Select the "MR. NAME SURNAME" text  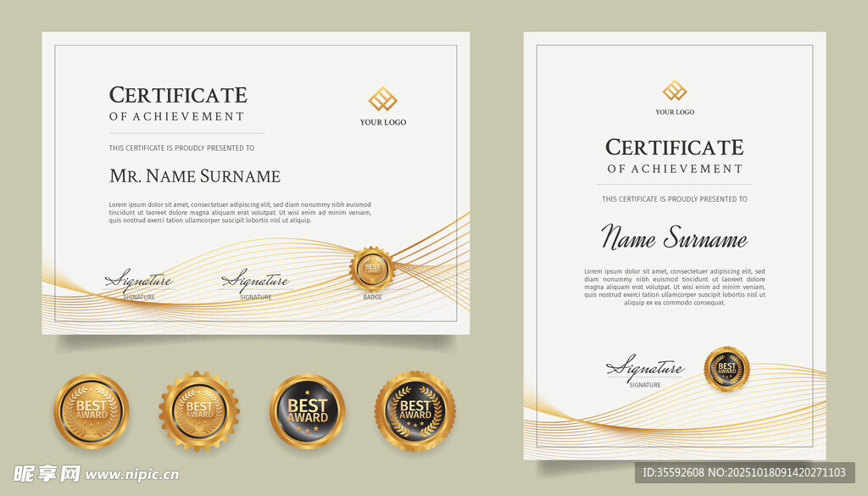(195, 176)
